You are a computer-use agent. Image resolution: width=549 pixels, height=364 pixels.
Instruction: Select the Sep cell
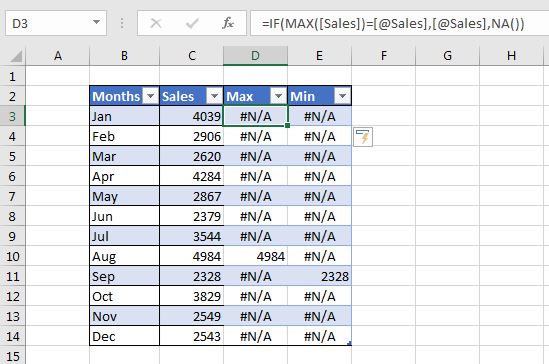point(124,276)
